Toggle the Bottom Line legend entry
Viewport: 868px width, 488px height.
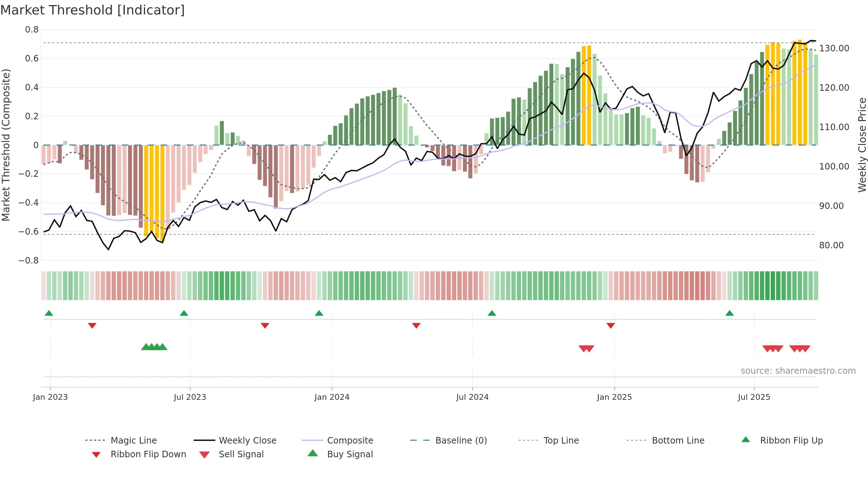pos(665,440)
